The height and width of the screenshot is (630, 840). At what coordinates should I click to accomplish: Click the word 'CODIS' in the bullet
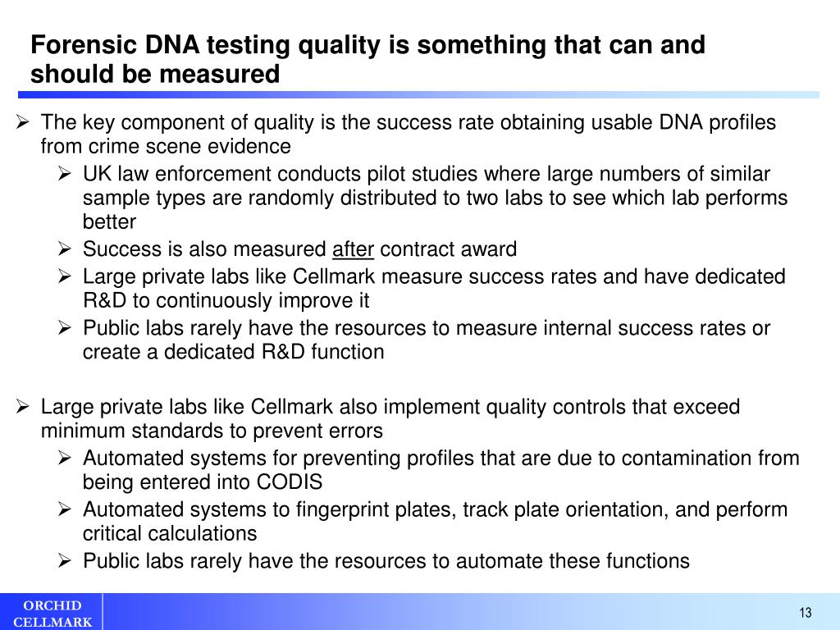tap(290, 482)
